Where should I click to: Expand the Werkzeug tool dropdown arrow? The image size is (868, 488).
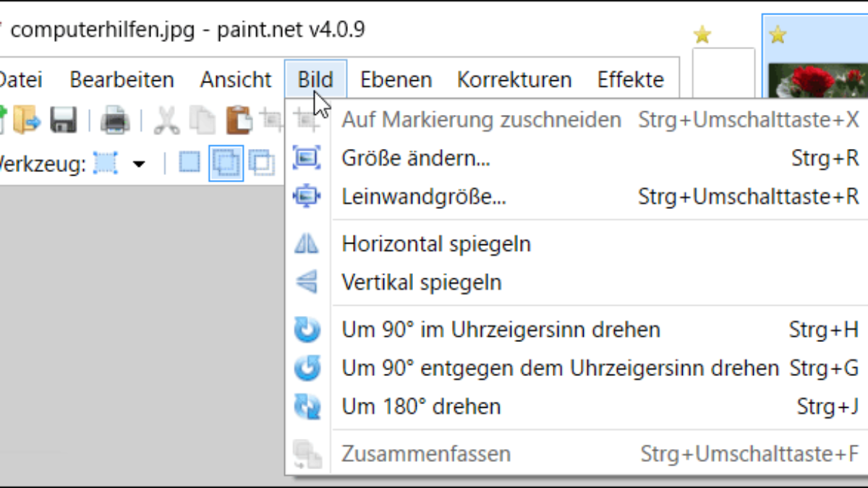pyautogui.click(x=139, y=165)
